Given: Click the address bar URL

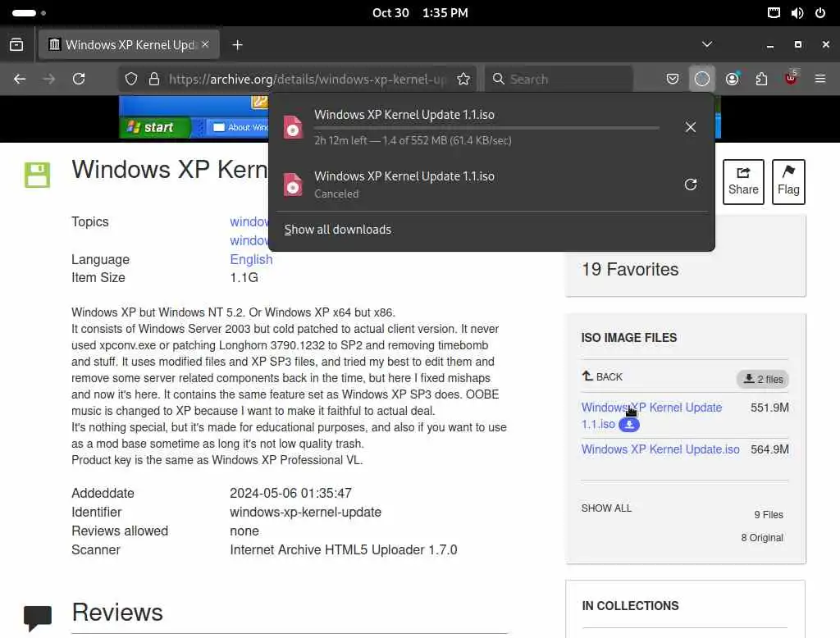Looking at the screenshot, I should (x=307, y=80).
